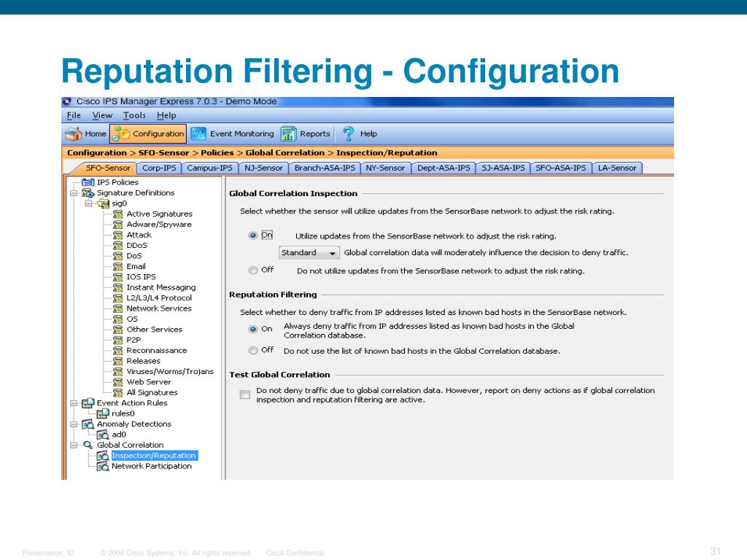Set Reputation Filtering to Off
Image resolution: width=747 pixels, height=560 pixels.
253,351
